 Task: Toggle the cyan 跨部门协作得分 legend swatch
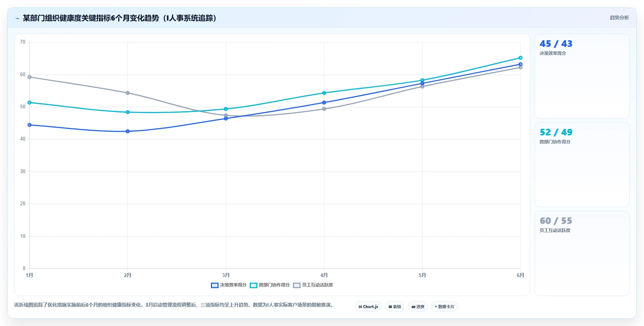pos(253,285)
